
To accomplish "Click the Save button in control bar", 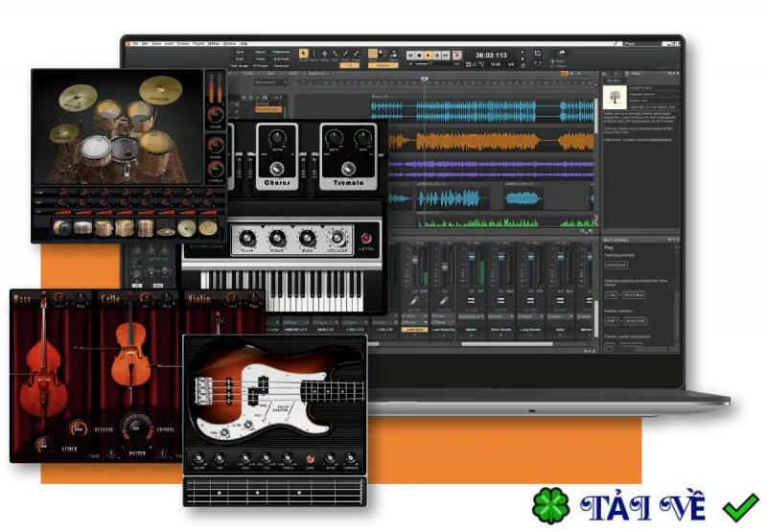I will point(240,52).
